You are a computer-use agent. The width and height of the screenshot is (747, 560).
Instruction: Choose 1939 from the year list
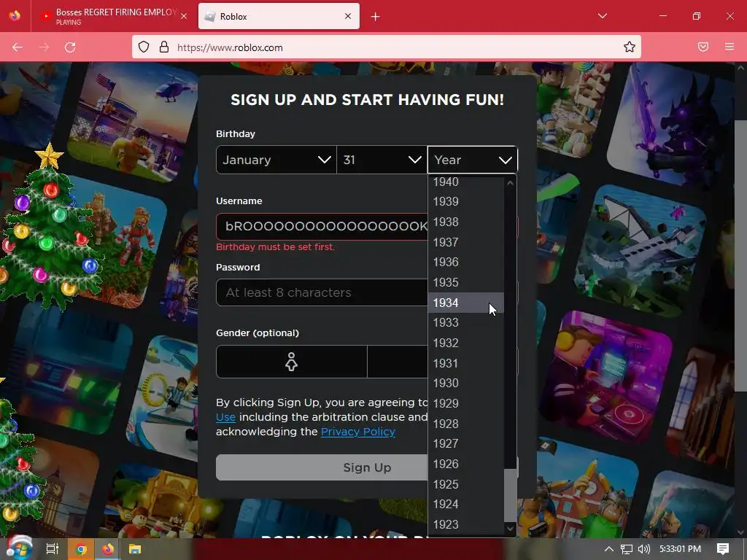click(x=466, y=201)
